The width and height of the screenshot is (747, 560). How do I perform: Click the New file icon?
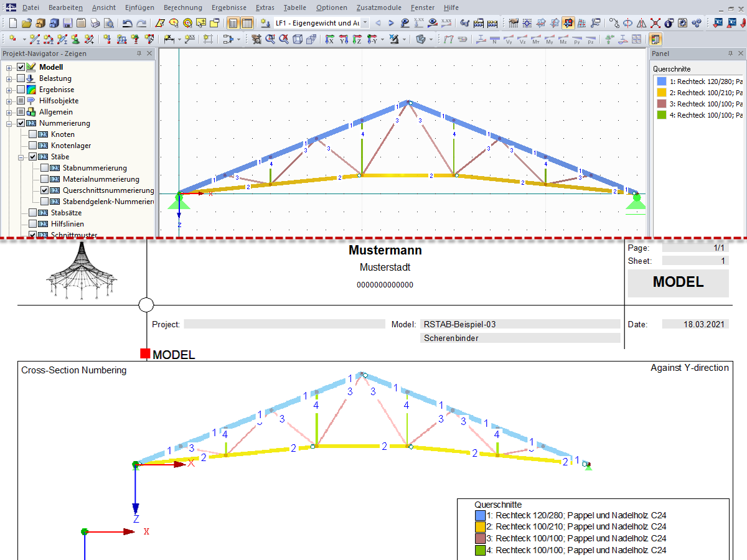point(13,23)
